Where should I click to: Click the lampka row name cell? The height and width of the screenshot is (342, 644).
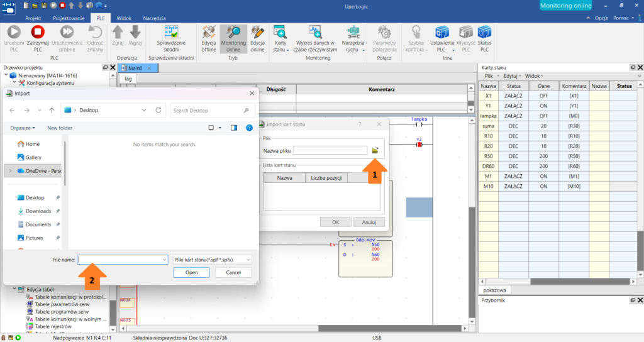(x=488, y=116)
